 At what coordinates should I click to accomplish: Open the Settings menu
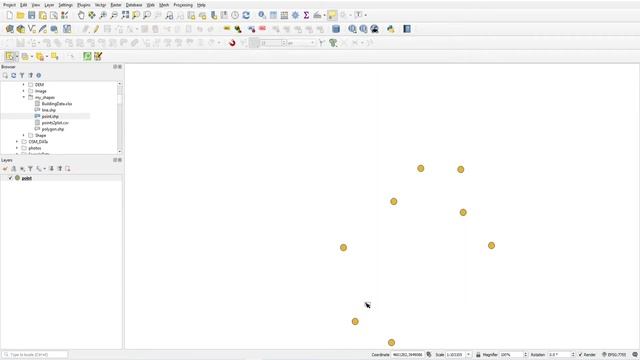65,5
